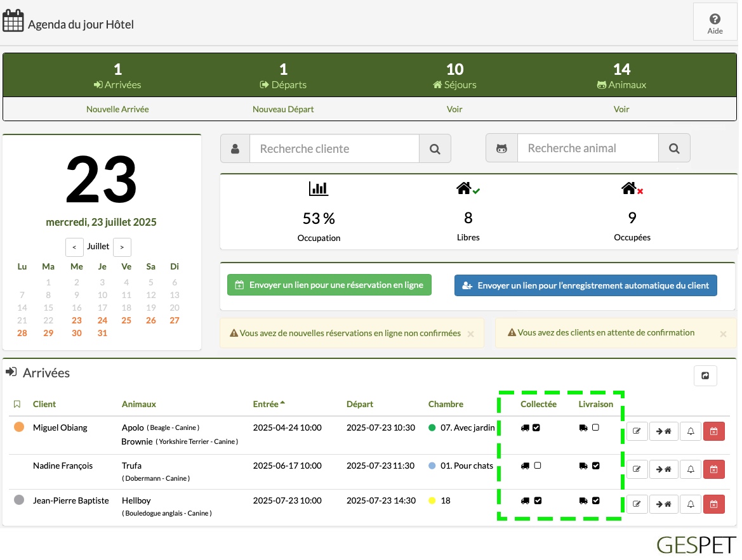Open the edit icon for Miguel Obiang
Image resolution: width=742 pixels, height=560 pixels.
(637, 431)
